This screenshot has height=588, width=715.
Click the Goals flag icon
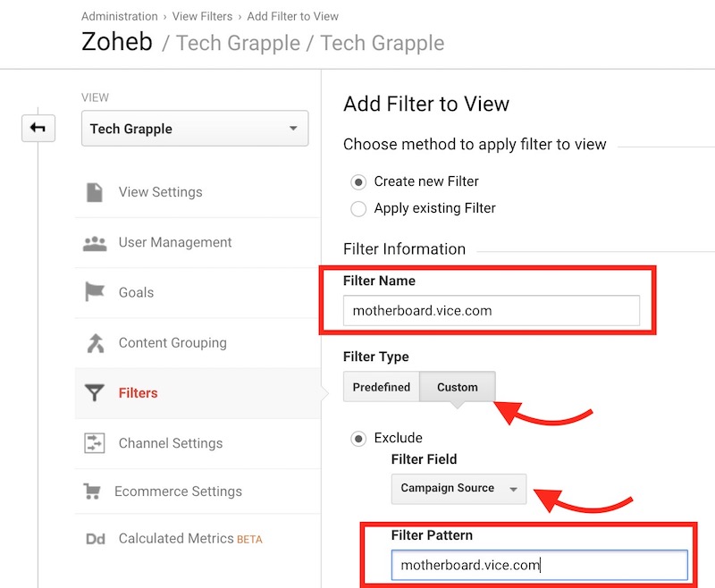pos(94,292)
